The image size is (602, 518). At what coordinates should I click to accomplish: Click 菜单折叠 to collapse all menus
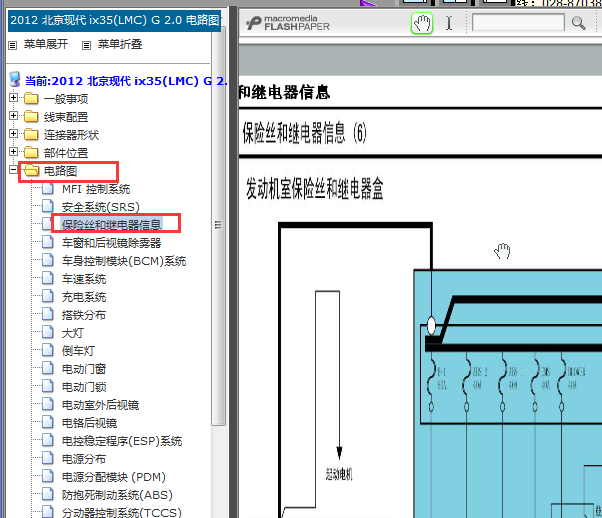(120, 44)
